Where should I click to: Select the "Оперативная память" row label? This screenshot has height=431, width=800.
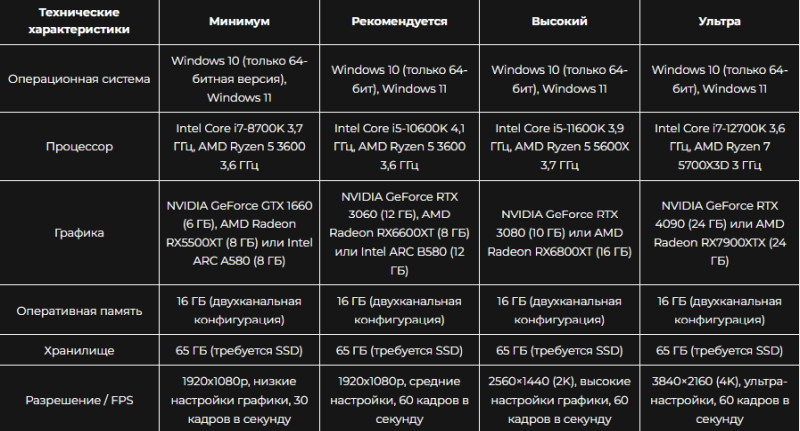78,310
